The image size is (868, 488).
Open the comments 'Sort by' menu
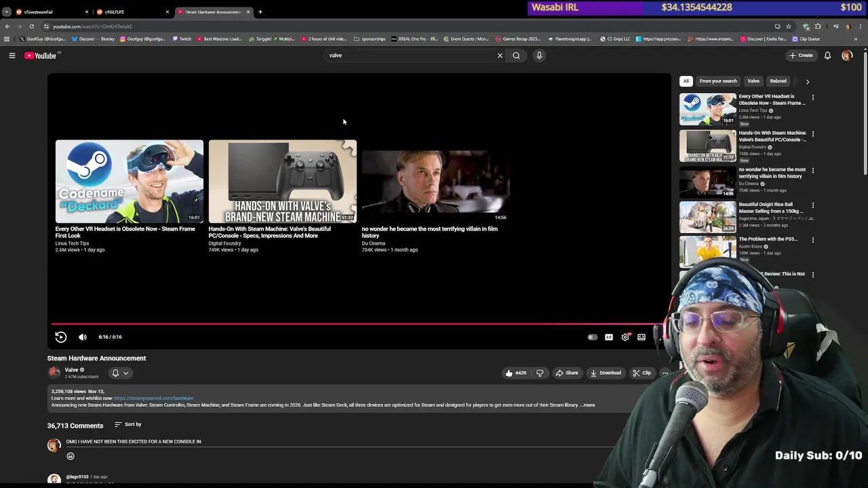(128, 424)
